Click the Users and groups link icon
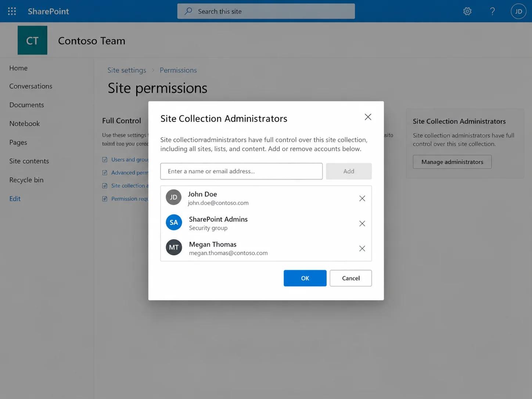The image size is (532, 399). 105,159
